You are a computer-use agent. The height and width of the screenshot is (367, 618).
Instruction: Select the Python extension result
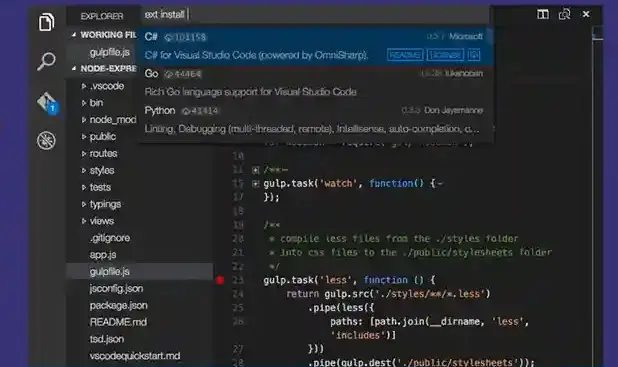(315, 120)
